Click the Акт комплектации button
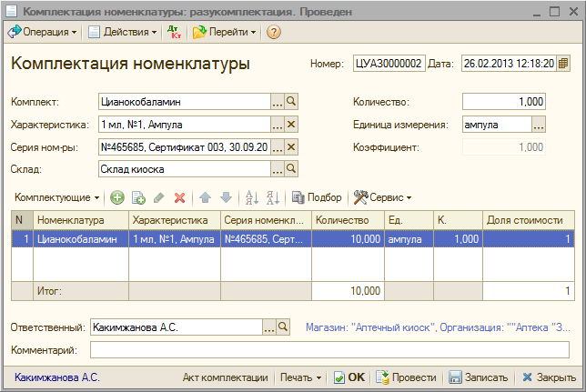The width and height of the screenshot is (586, 392). tap(225, 377)
